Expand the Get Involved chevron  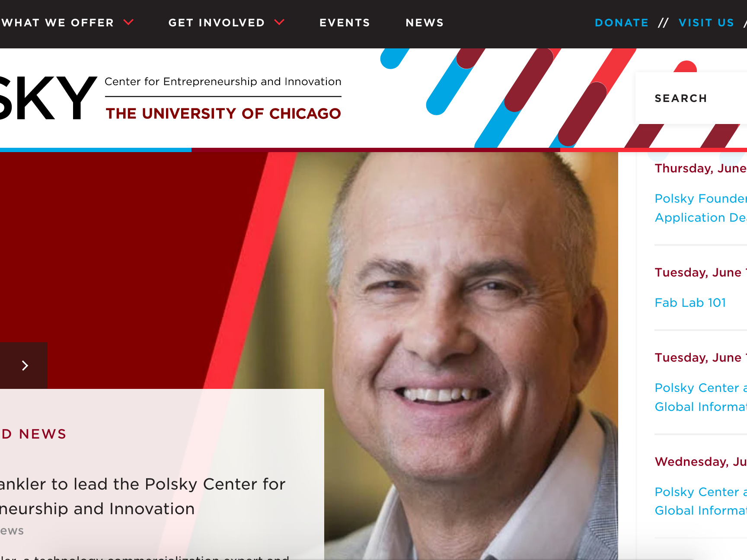pos(279,22)
